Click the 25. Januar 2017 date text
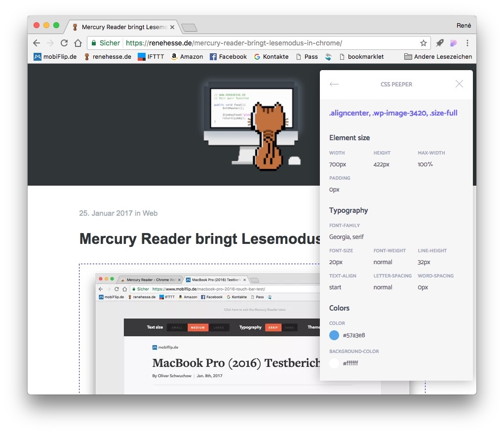The height and width of the screenshot is (434, 504). click(x=106, y=213)
